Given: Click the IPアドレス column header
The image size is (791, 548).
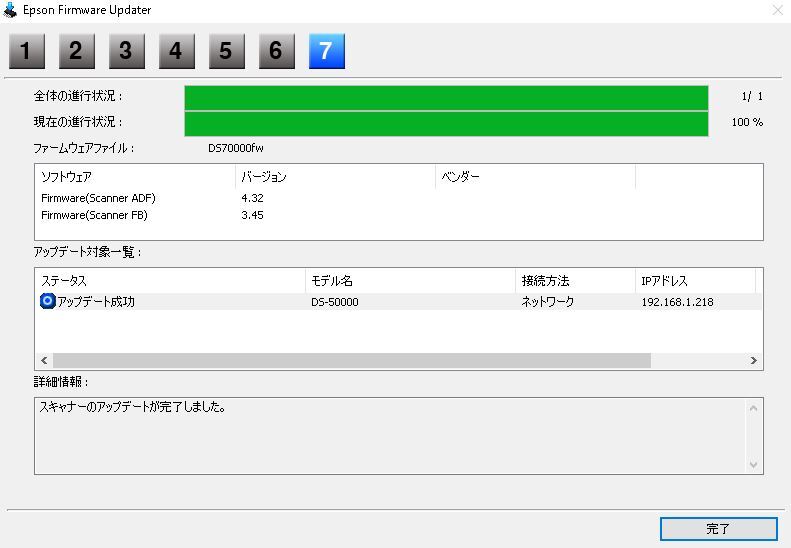Looking at the screenshot, I should point(695,281).
